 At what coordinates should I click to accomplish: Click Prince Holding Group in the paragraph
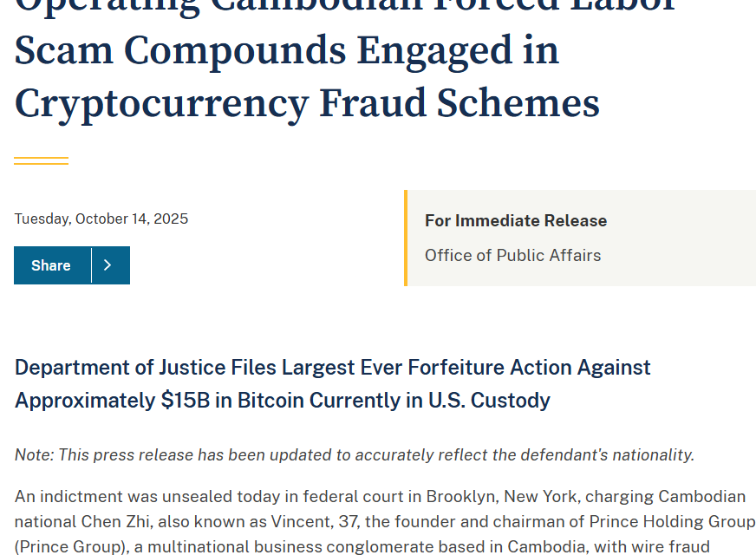coord(673,522)
